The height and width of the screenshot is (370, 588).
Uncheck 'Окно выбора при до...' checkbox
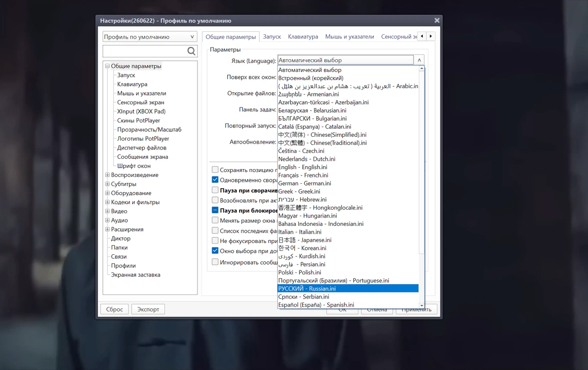[x=215, y=250]
